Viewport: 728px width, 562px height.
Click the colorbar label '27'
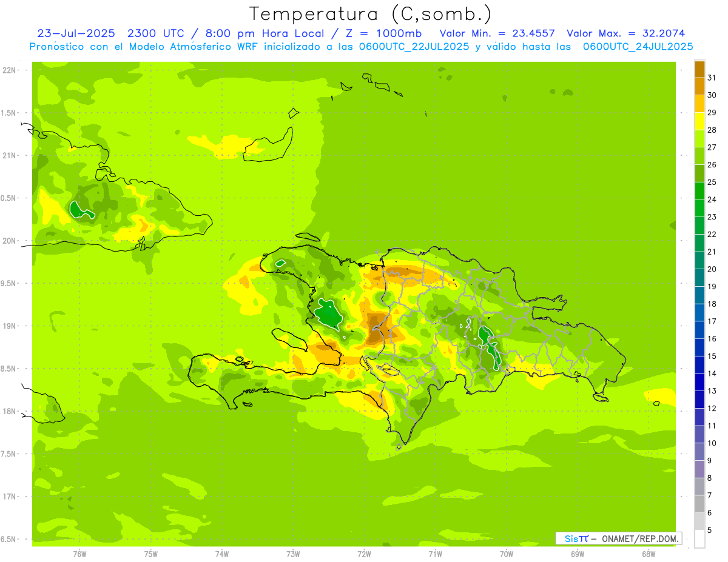(712, 147)
